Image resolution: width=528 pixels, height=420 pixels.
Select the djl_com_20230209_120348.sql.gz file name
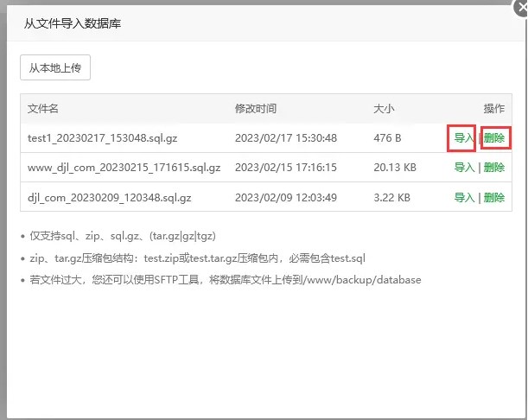point(109,198)
